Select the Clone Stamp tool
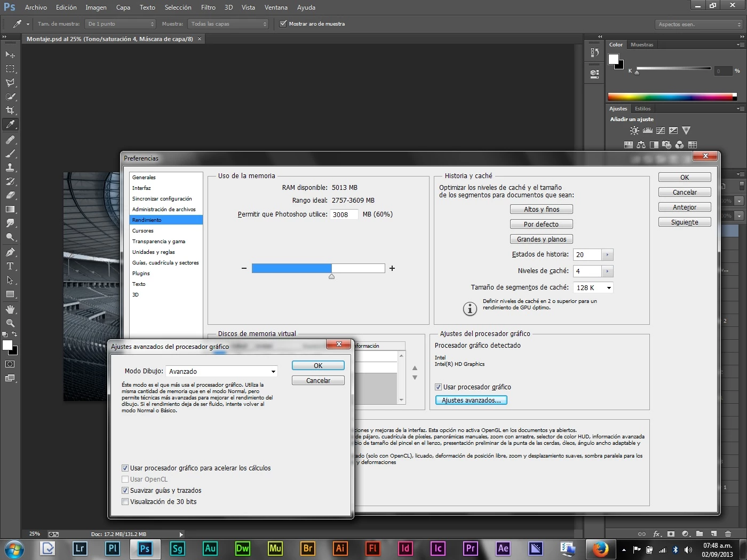The height and width of the screenshot is (560, 747). coord(10,167)
